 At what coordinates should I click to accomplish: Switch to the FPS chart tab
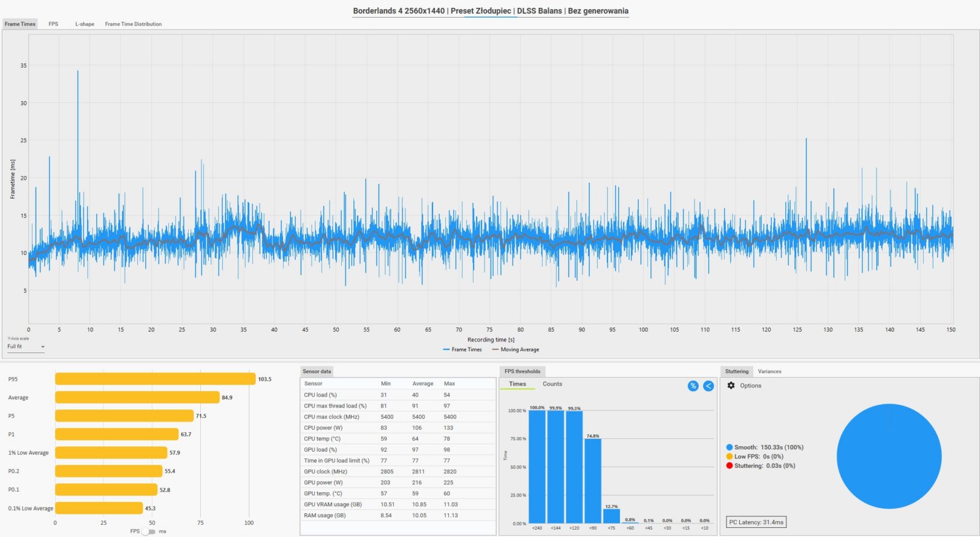53,24
